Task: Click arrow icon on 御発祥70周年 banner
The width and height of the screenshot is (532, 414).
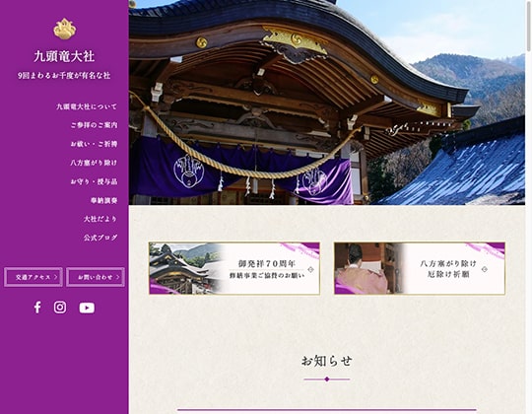Action: (x=310, y=270)
